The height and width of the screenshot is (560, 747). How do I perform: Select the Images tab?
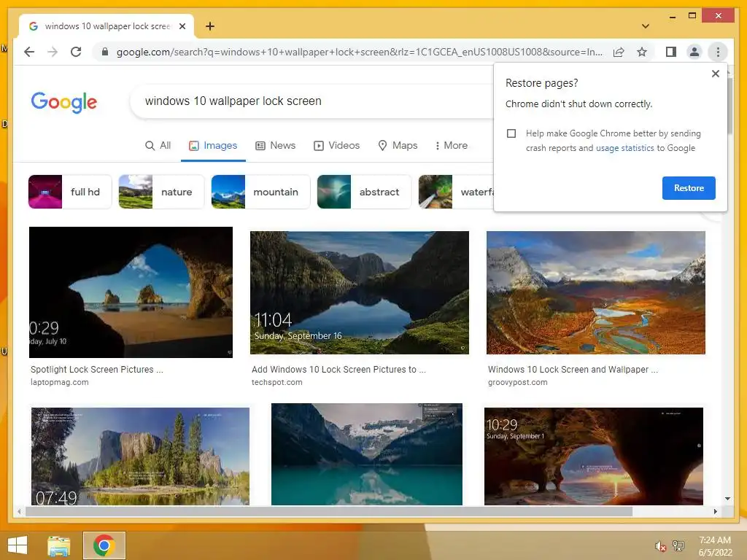click(213, 145)
